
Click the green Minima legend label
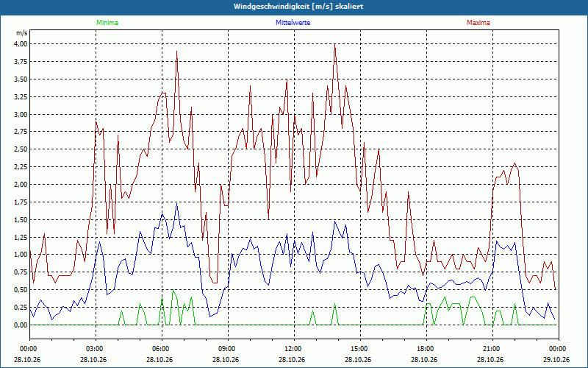tap(107, 23)
